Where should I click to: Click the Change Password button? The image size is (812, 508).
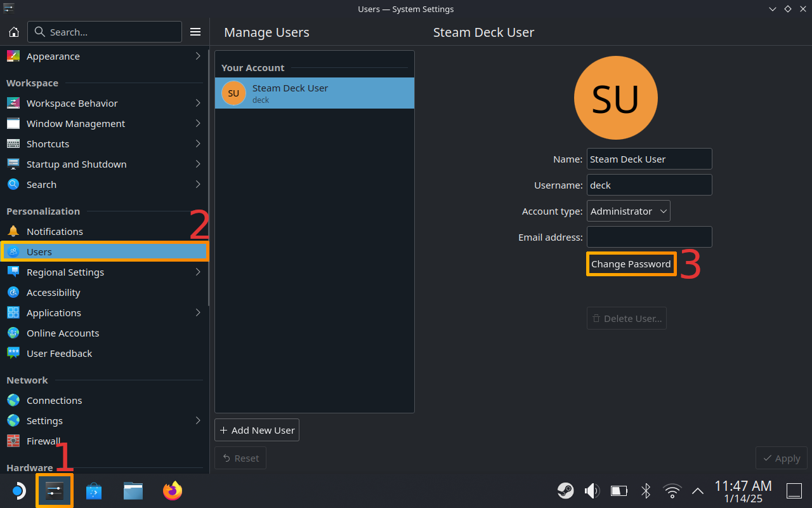(x=631, y=264)
